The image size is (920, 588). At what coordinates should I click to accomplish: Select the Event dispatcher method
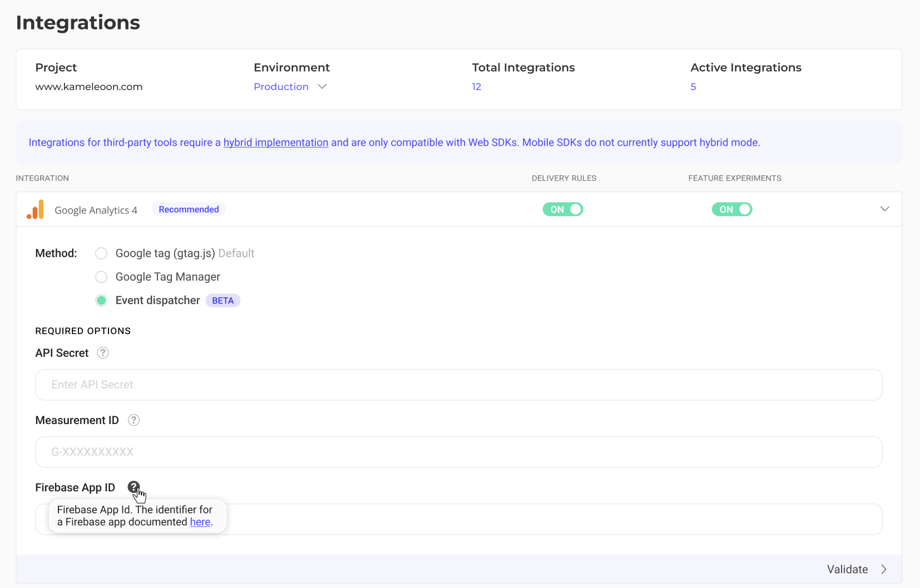pyautogui.click(x=101, y=301)
